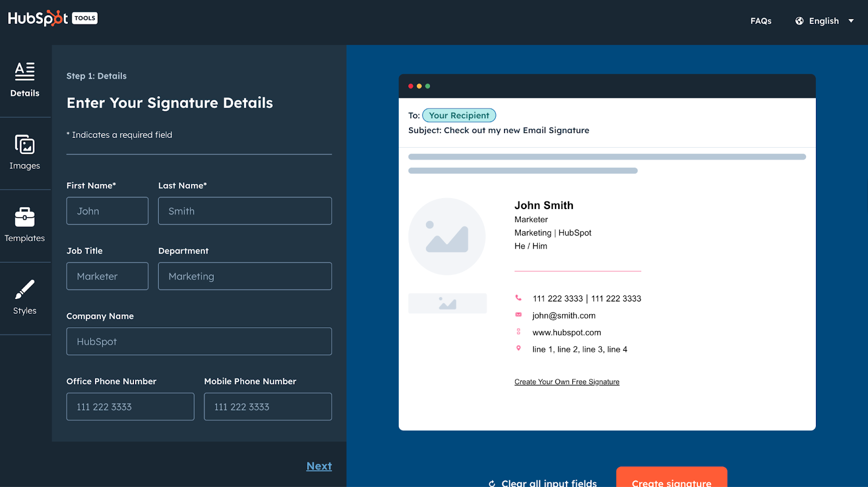Viewport: 868px width, 487px height.
Task: Click the Marketing | HubSpot preview line
Action: coord(553,233)
